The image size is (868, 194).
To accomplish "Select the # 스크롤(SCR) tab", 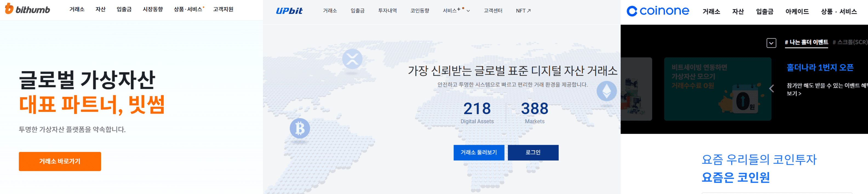I will click(850, 42).
